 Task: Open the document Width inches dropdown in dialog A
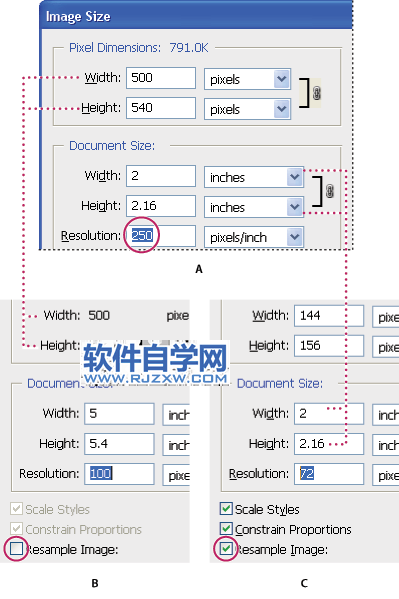[x=254, y=177]
